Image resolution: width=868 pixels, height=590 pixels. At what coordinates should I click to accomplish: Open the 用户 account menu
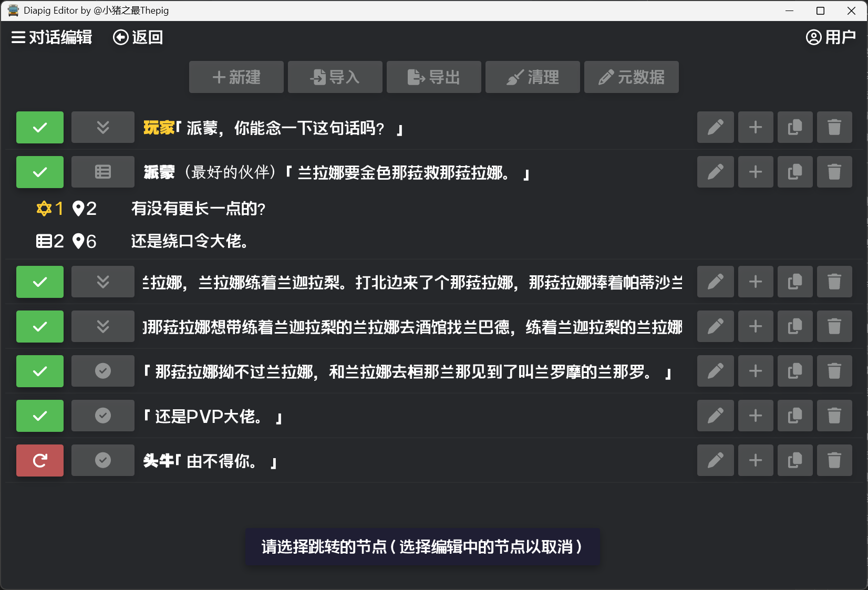tap(831, 37)
